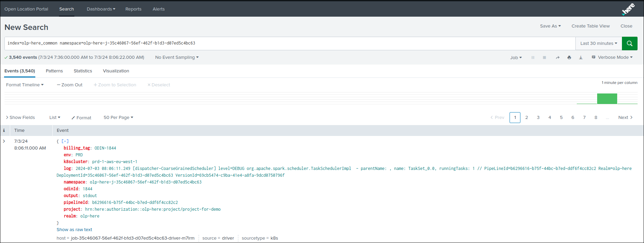The width and height of the screenshot is (644, 243).
Task: Go to results page 8
Action: pos(596,118)
